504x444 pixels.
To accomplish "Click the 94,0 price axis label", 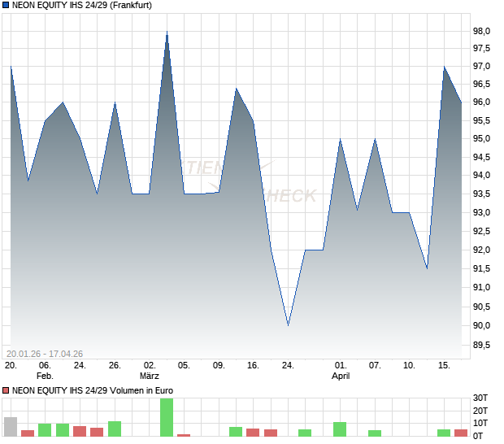I will pyautogui.click(x=481, y=175).
